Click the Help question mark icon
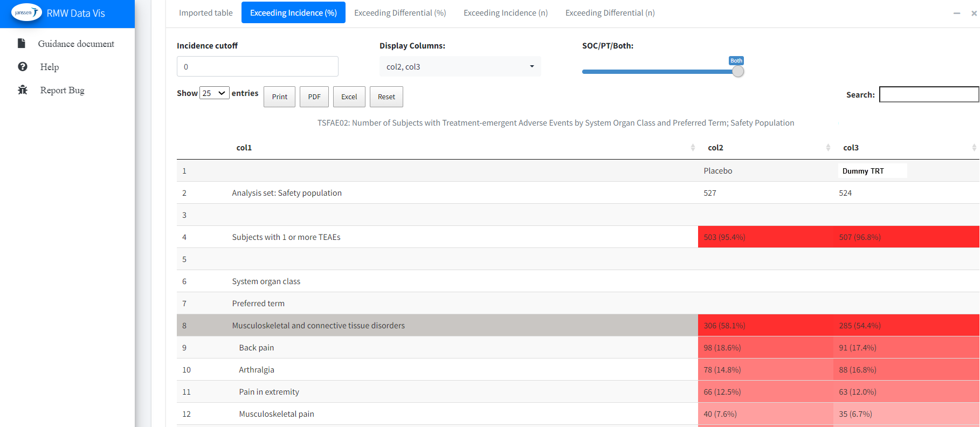Screen dimensions: 980x427 click(x=23, y=67)
